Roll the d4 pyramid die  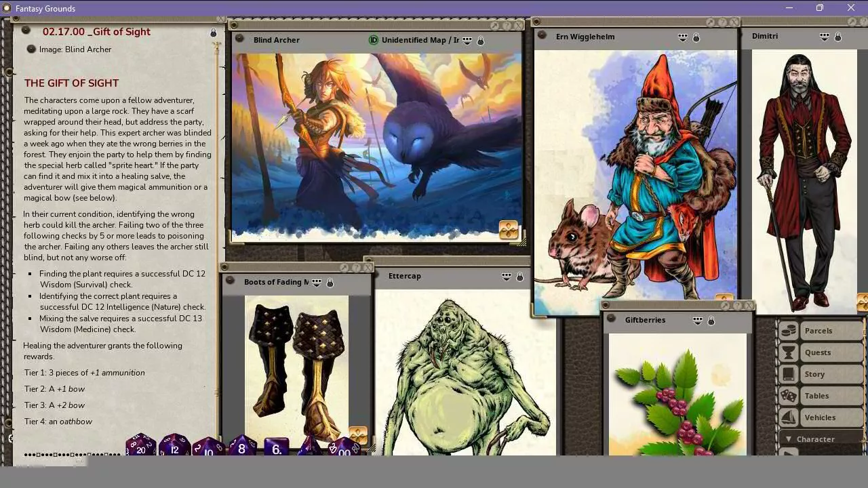[310, 447]
